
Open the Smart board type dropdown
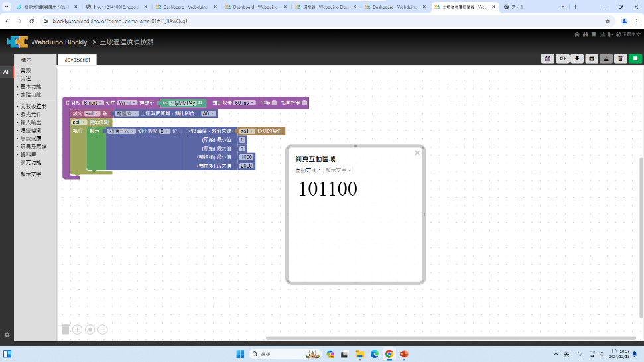(93, 103)
